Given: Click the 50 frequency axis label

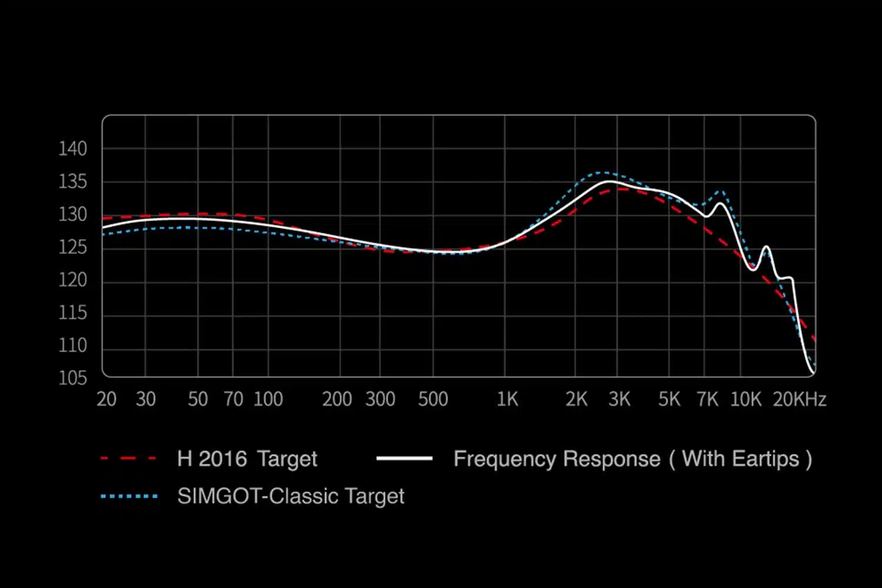Looking at the screenshot, I should [198, 399].
